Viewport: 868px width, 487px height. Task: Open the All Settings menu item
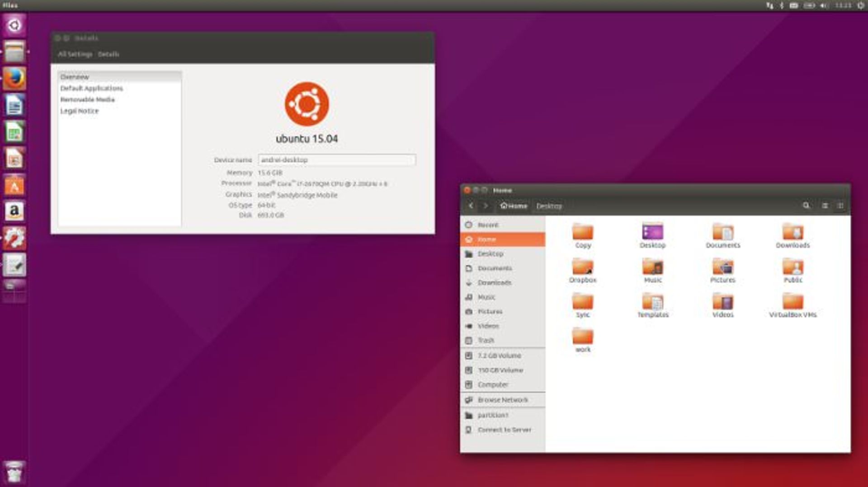click(75, 54)
